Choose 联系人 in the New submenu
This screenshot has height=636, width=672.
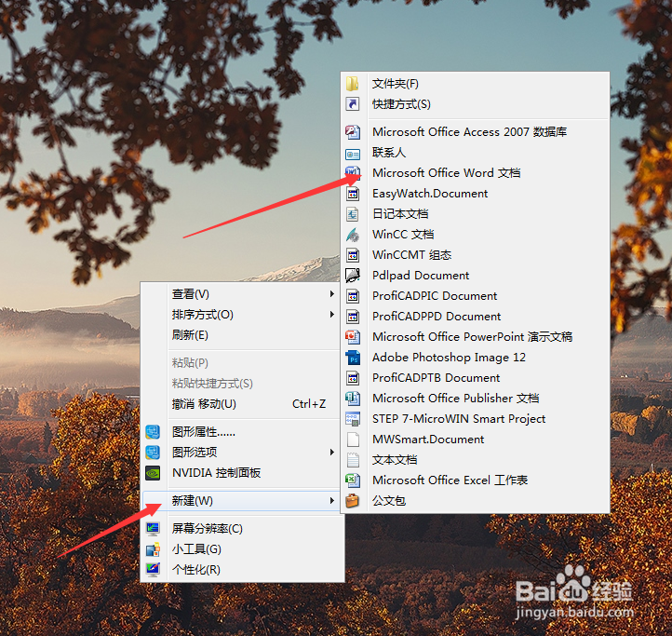pos(475,153)
